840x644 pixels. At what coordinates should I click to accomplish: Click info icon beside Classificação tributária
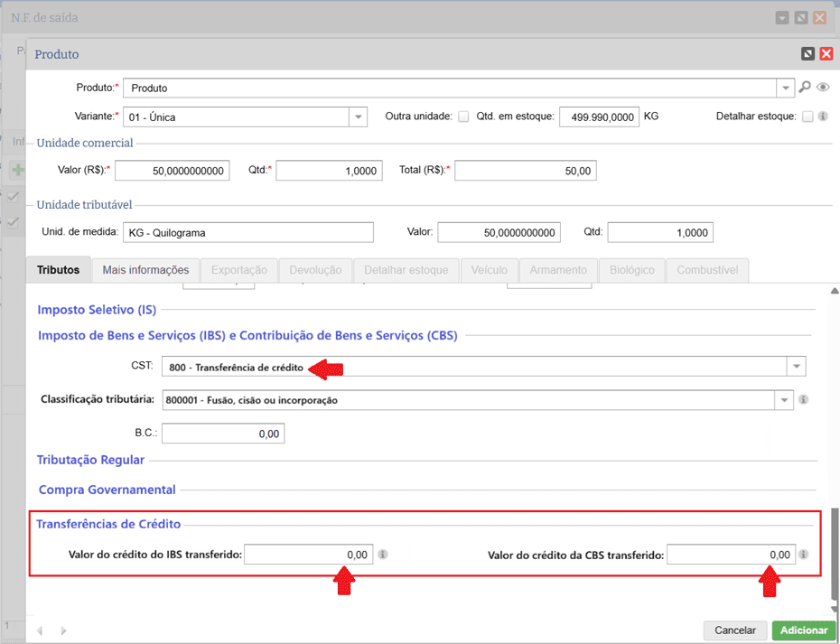pos(804,399)
